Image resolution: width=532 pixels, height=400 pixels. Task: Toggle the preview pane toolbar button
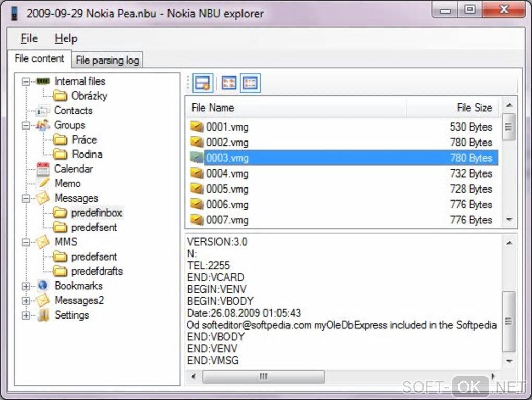coord(203,83)
